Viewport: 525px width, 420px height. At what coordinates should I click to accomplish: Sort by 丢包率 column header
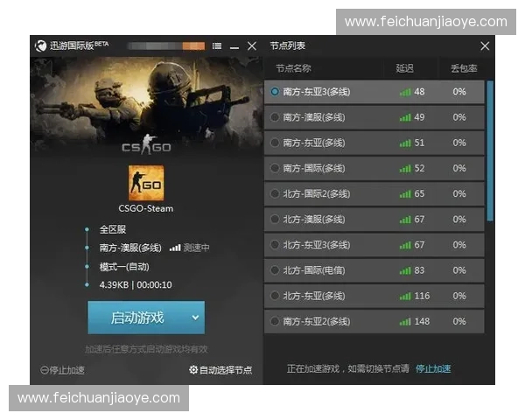(464, 68)
